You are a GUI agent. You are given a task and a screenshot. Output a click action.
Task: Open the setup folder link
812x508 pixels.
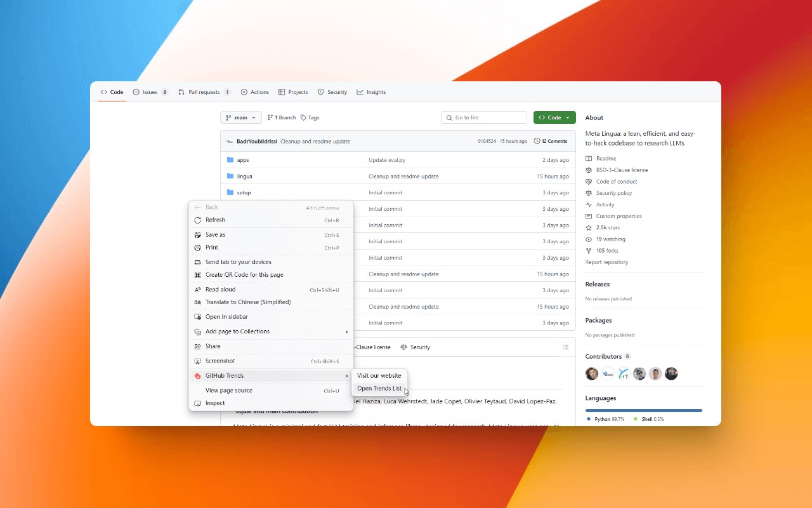pyautogui.click(x=244, y=192)
